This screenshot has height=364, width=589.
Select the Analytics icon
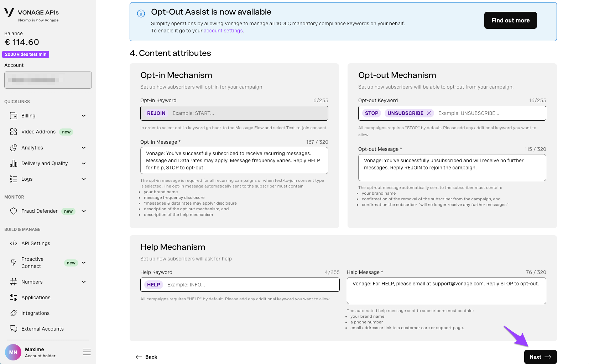13,148
